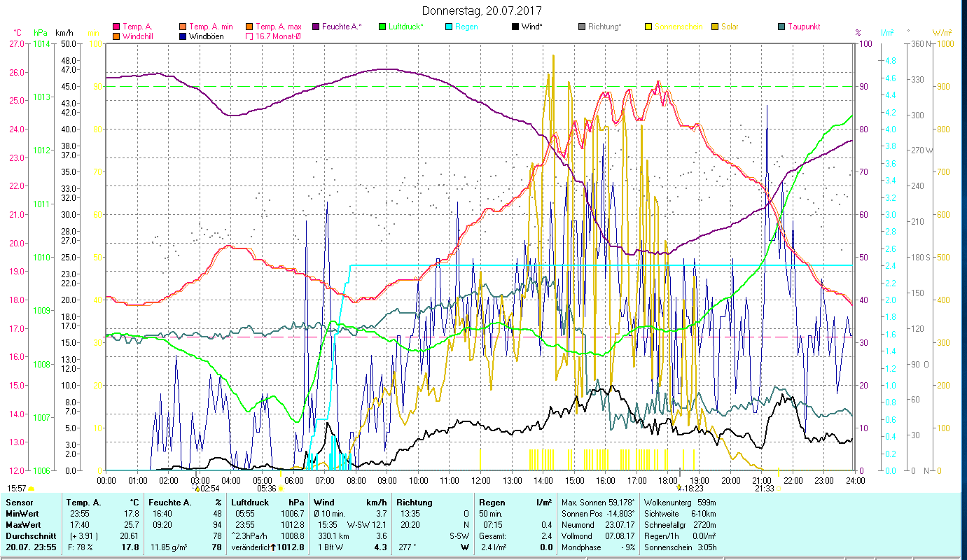The image size is (967, 560).
Task: Select the cyan Regen legend swatch
Action: (x=448, y=27)
